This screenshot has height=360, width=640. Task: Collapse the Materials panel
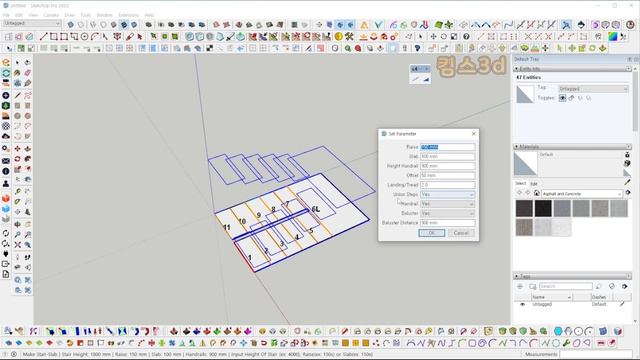point(516,146)
